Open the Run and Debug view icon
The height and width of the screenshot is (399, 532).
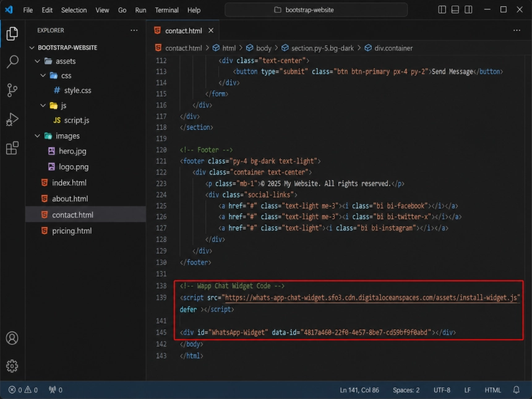coord(12,119)
